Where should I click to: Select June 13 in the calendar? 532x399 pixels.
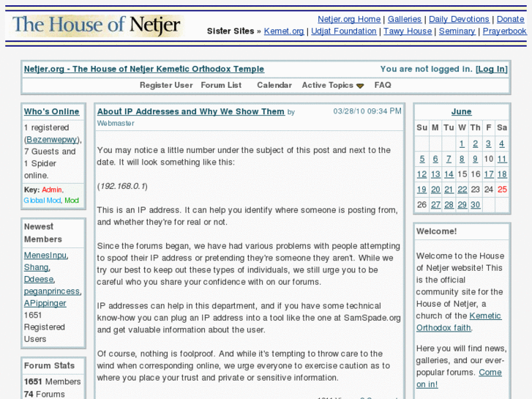tap(435, 174)
